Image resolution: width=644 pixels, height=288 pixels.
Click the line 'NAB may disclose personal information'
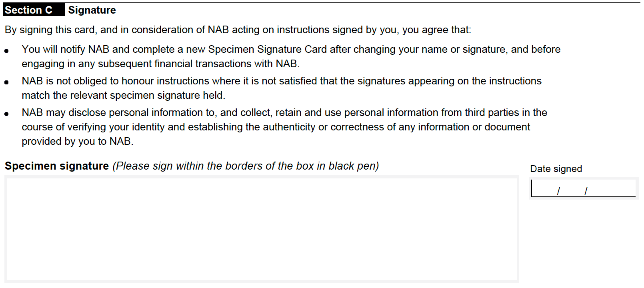pyautogui.click(x=284, y=112)
